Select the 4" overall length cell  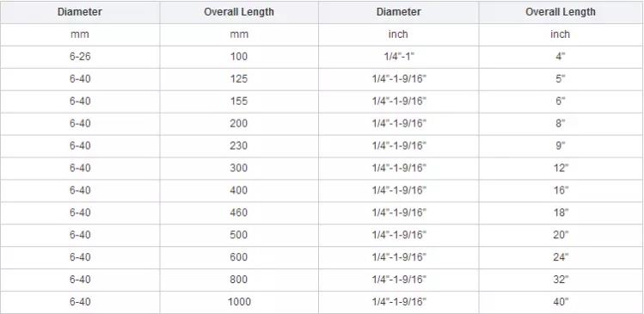[x=561, y=57]
